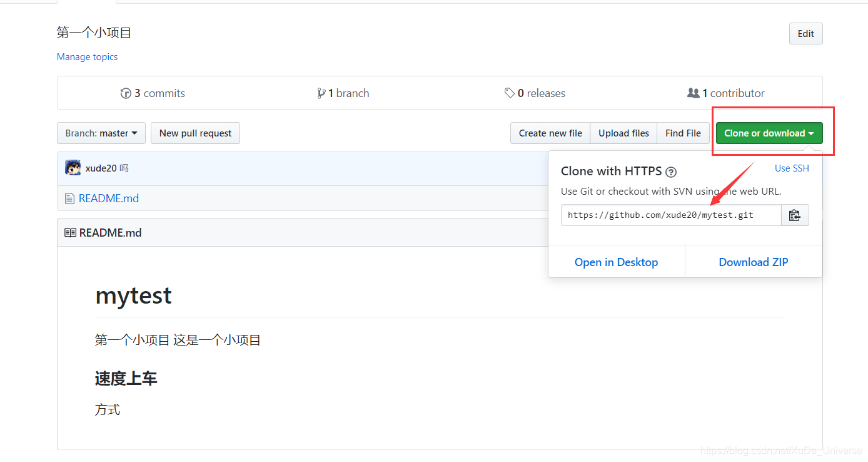The height and width of the screenshot is (462, 868).
Task: Click New pull request button
Action: (195, 133)
